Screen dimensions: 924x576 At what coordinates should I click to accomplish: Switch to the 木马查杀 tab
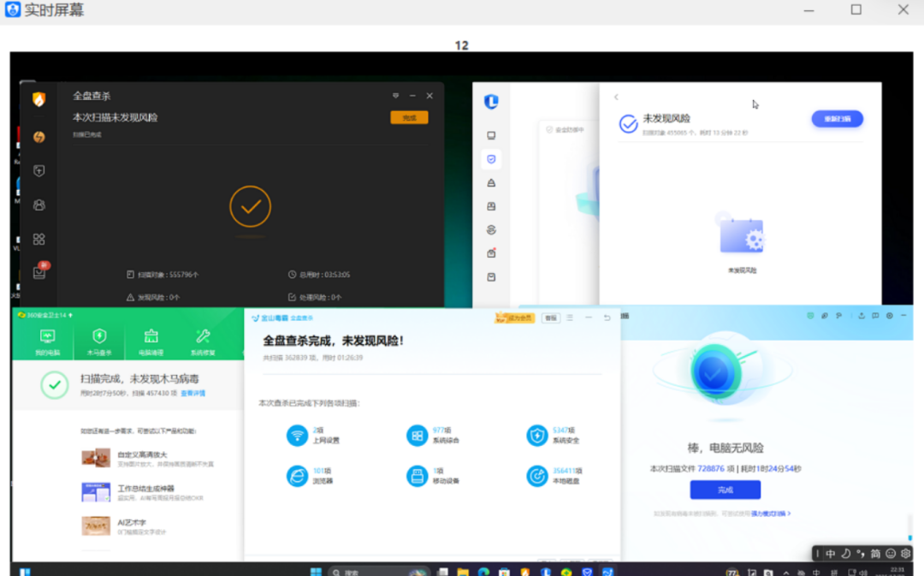(x=99, y=339)
